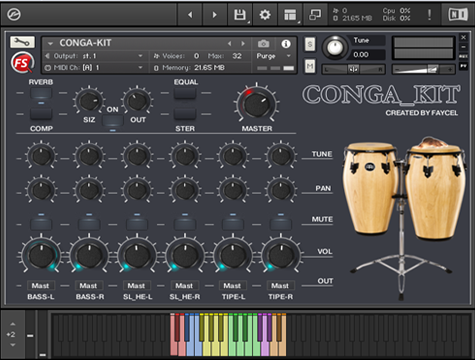Open BASS-L output Mast dropdown
Screen dimensions: 475x360
[x=40, y=286]
